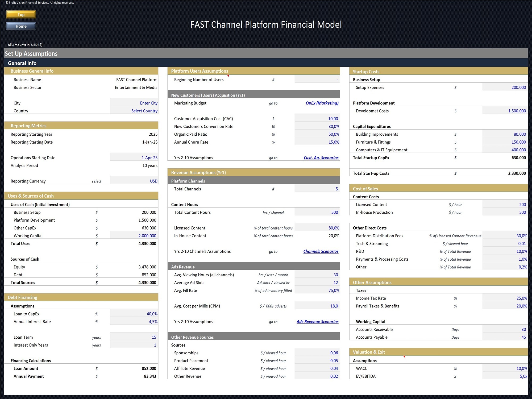Edit the Customer Acquisition Cost value
532x399 pixels.
point(317,118)
